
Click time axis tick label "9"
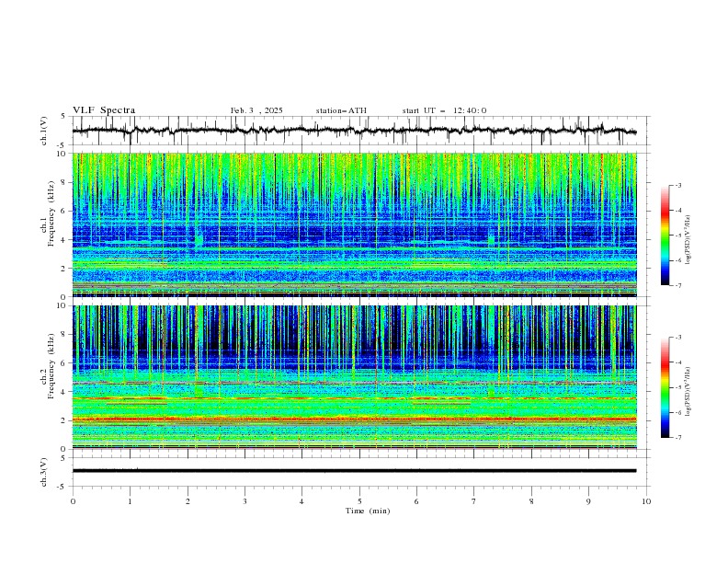coord(589,501)
